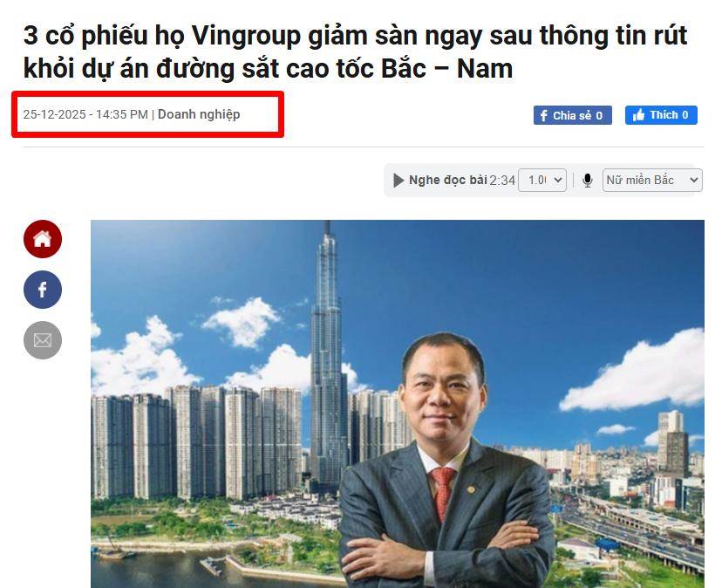The image size is (722, 588).
Task: Click the 2:34 audio duration text
Action: pos(502,181)
